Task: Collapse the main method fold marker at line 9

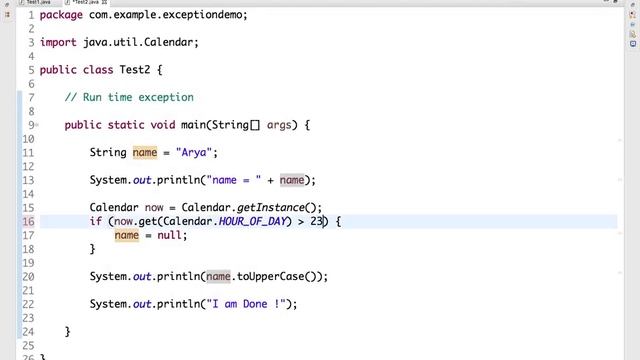Action: pos(37,125)
